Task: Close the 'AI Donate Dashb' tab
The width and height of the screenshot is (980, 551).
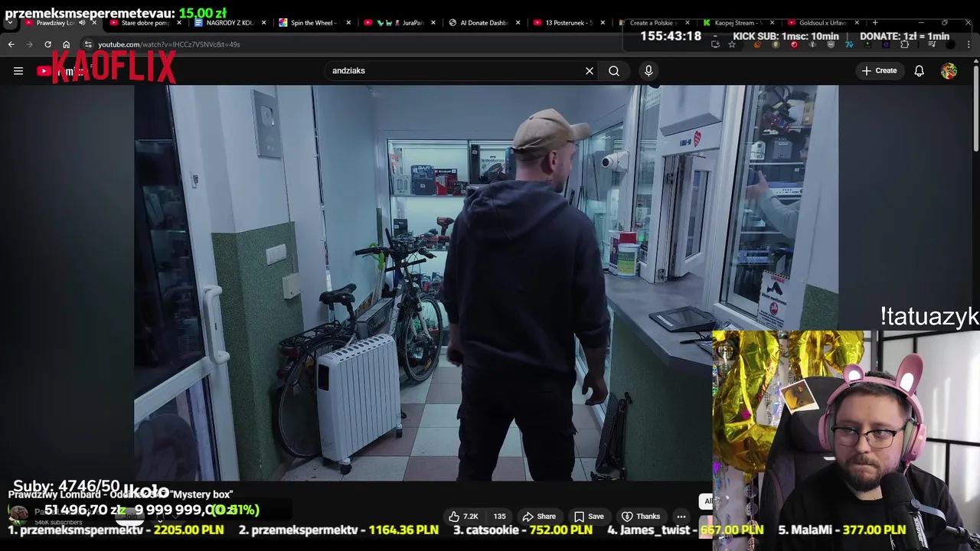Action: coord(518,23)
